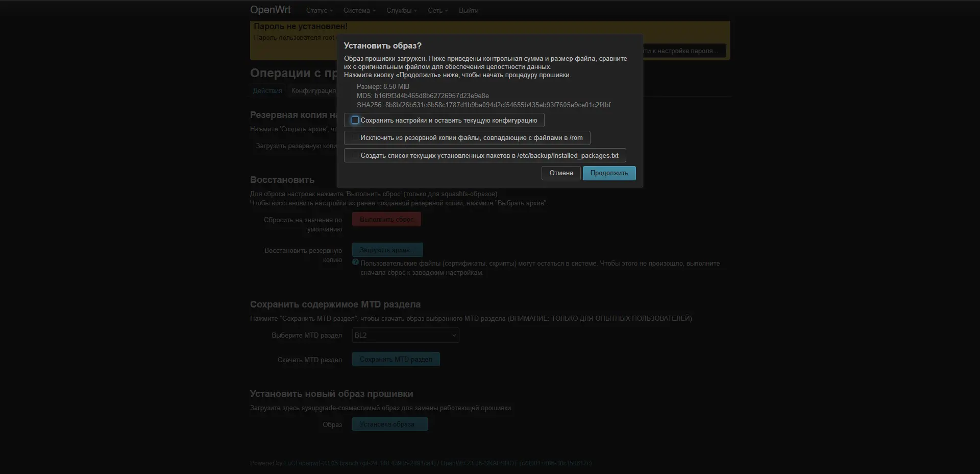Open the MTD partition BL2 dropdown
This screenshot has width=980, height=474.
[405, 336]
